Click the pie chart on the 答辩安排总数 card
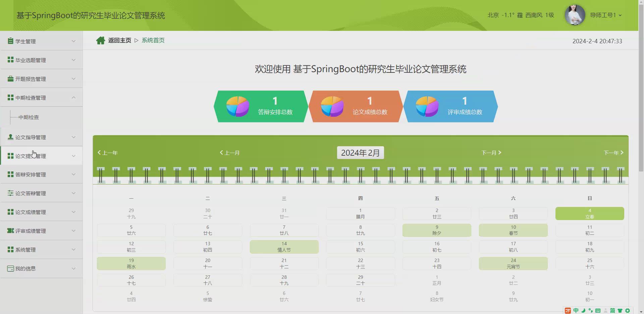This screenshot has height=314, width=644. (x=237, y=106)
